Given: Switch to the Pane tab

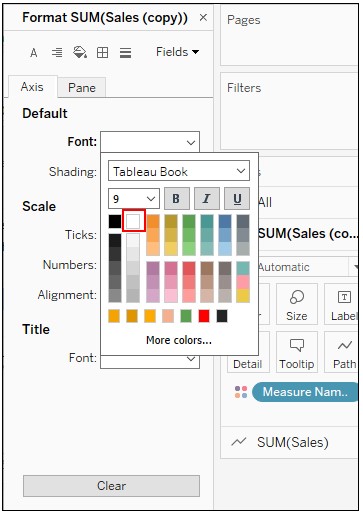Looking at the screenshot, I should [x=82, y=88].
